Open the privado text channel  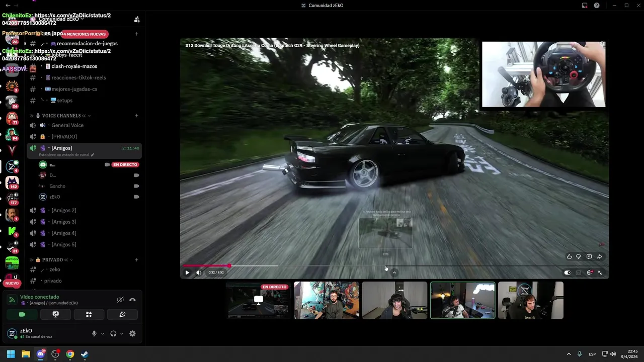(85, 281)
